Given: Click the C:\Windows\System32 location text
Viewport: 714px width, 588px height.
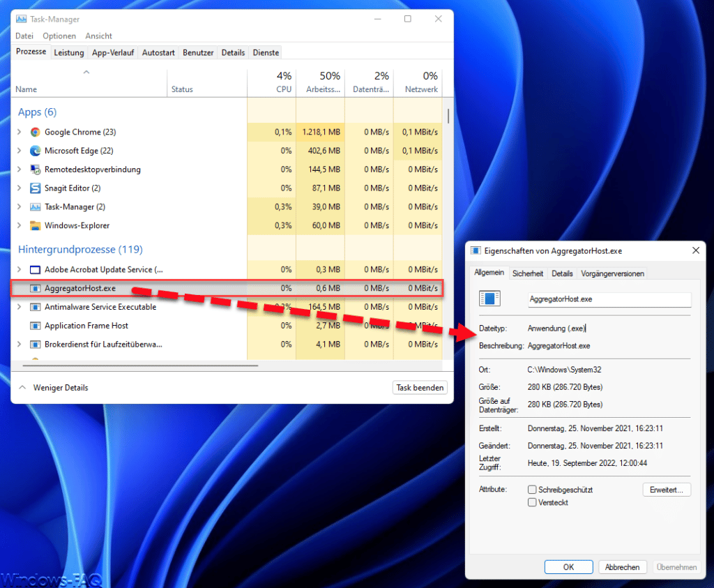Looking at the screenshot, I should [564, 370].
